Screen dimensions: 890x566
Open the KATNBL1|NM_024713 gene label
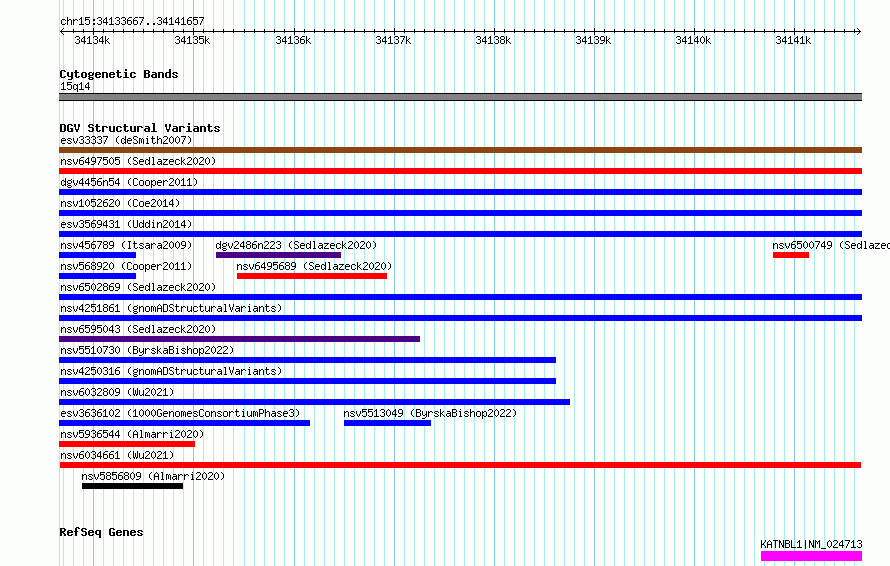click(811, 544)
